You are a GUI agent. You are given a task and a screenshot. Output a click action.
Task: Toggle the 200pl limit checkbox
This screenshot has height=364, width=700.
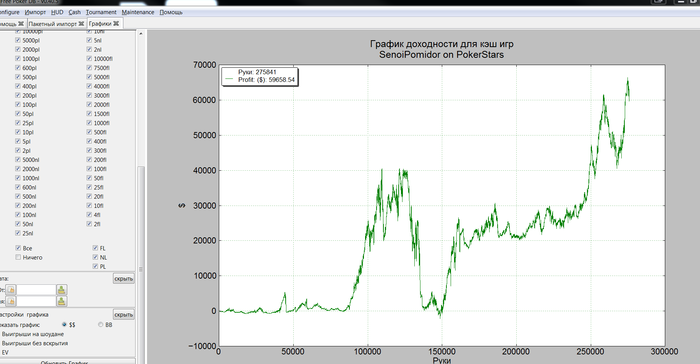point(18,95)
